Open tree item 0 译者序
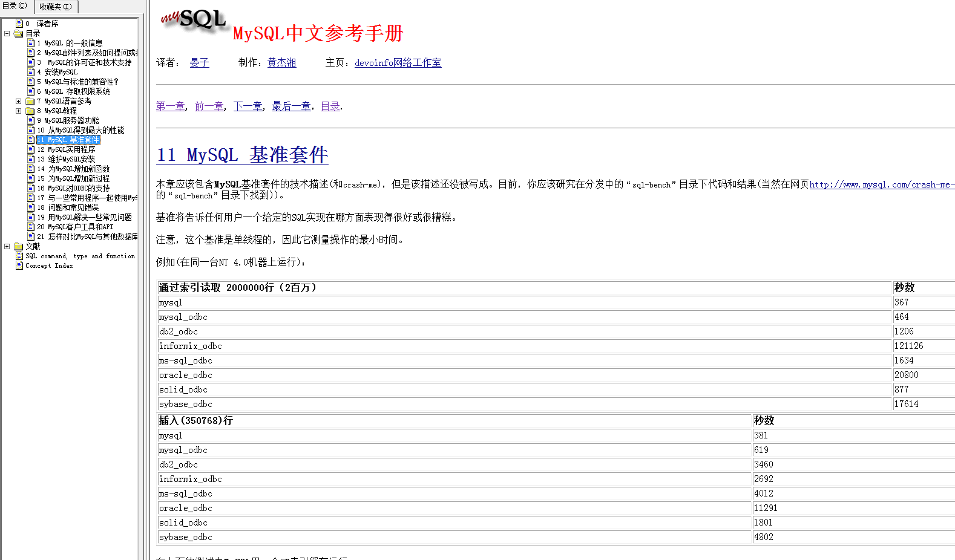 [42, 24]
